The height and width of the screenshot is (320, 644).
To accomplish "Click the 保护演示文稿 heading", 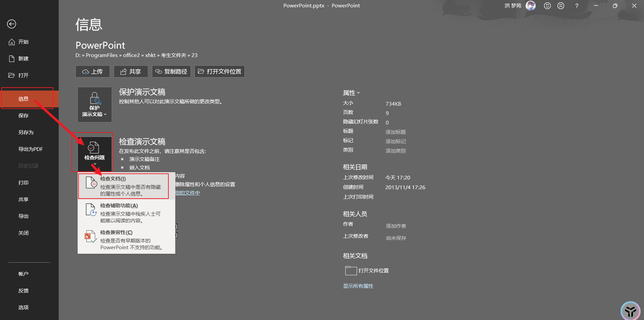I will coord(142,92).
